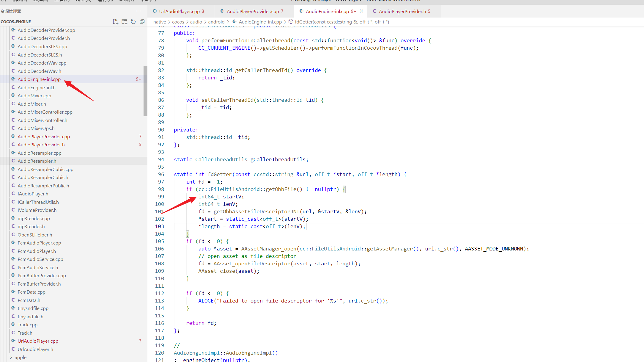Viewport: 644px width, 362px height.
Task: Open android segment in breadcrumb path
Action: [216, 22]
